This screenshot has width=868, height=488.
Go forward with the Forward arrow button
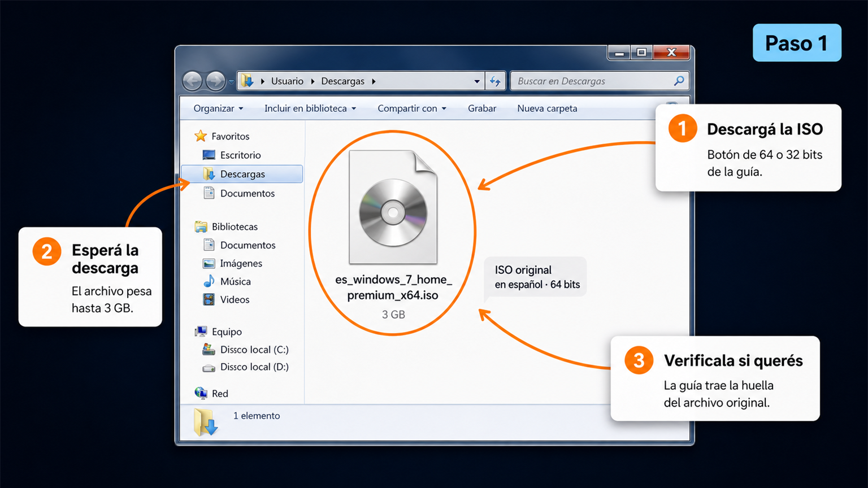point(215,81)
